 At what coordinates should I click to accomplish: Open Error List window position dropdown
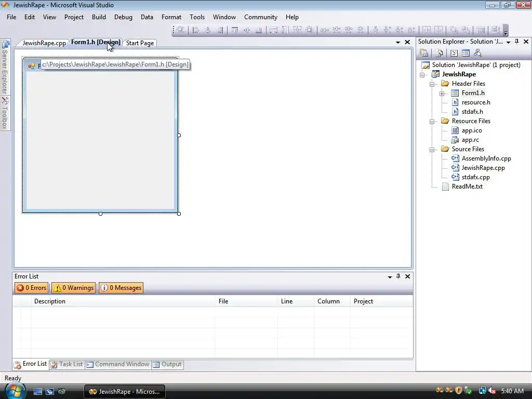390,277
